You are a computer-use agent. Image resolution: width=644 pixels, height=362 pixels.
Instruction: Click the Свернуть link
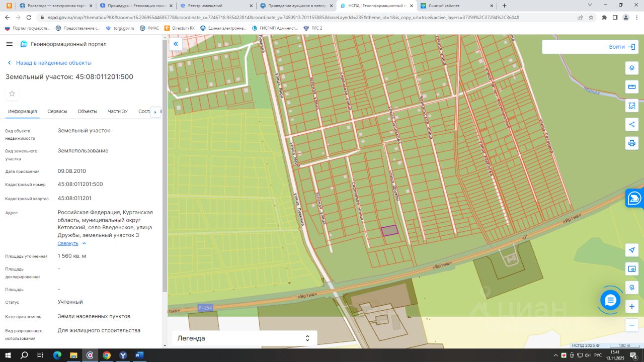68,243
